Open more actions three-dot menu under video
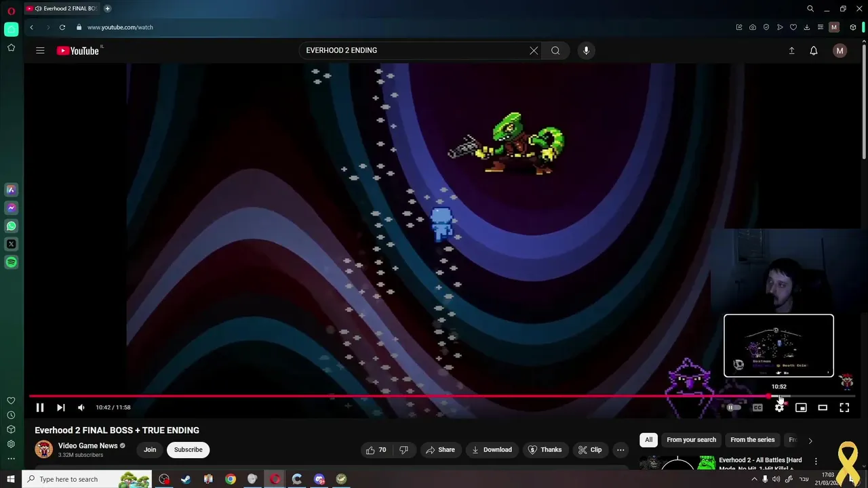Screen dimensions: 868x488 click(x=620, y=449)
